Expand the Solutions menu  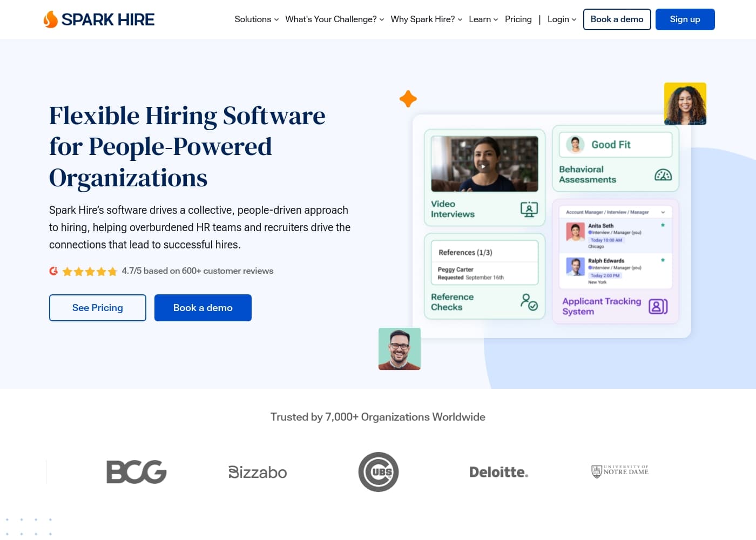pos(256,19)
